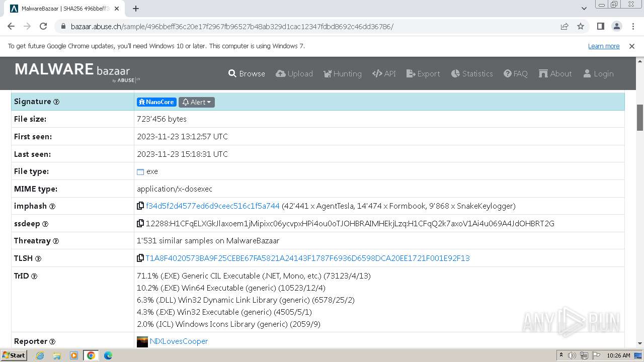644x362 pixels.
Task: Open reporter NIXLovesCooper profile link
Action: pyautogui.click(x=179, y=341)
